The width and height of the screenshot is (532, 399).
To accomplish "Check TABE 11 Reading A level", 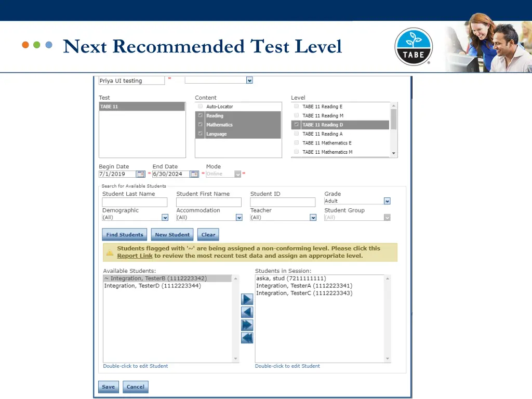I will (297, 134).
